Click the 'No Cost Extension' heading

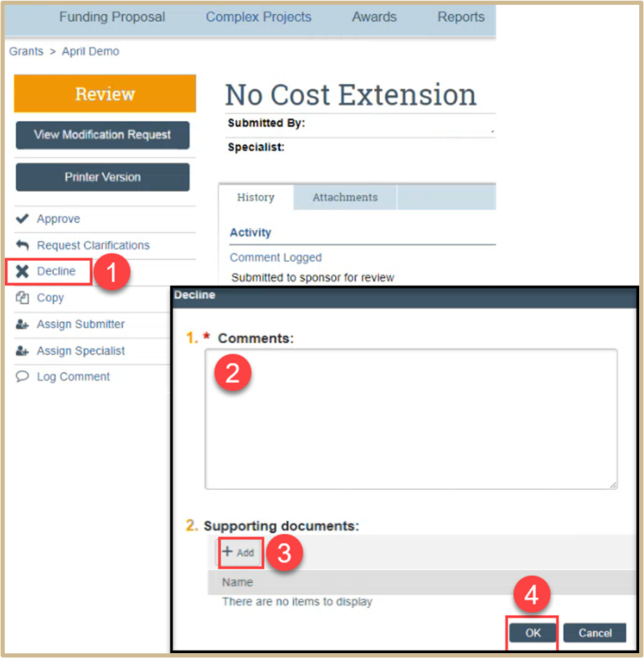351,95
